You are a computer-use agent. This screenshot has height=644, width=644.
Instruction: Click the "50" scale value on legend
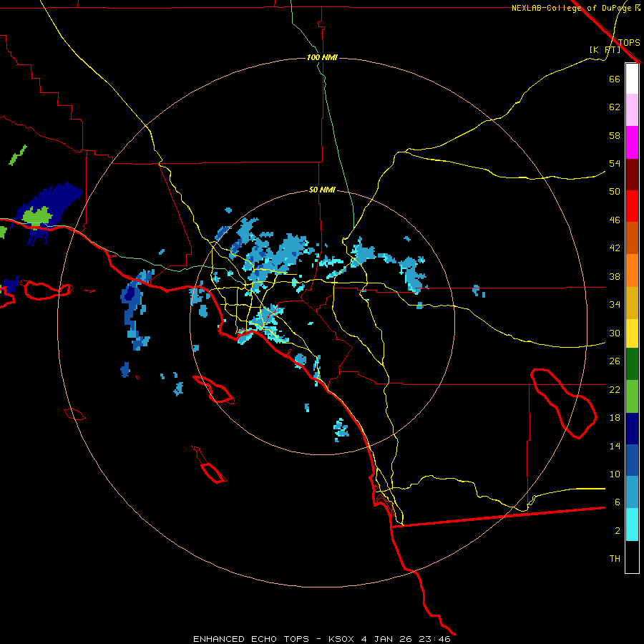[x=615, y=191]
